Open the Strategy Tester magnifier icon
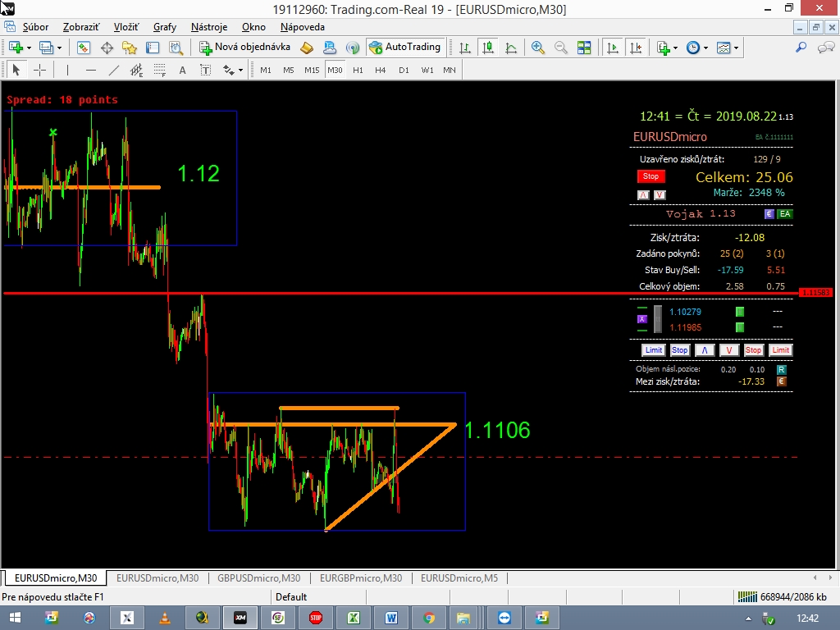Image resolution: width=840 pixels, height=630 pixels. [x=176, y=48]
